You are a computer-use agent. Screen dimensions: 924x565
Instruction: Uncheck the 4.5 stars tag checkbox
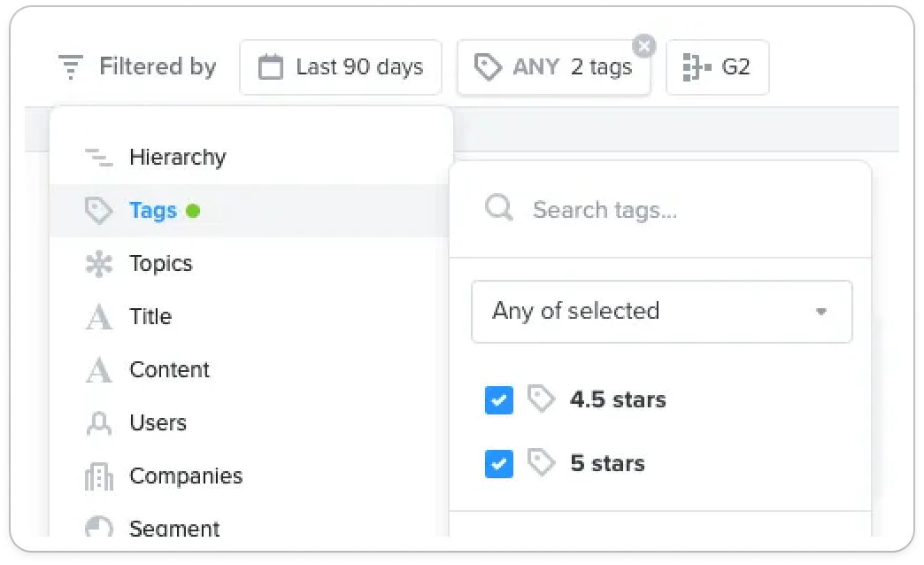[499, 400]
